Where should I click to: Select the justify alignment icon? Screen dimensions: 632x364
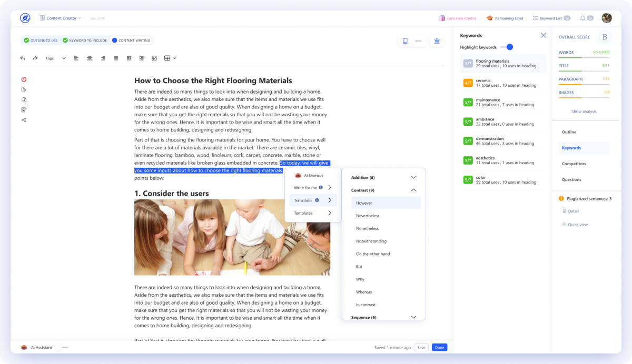point(116,58)
